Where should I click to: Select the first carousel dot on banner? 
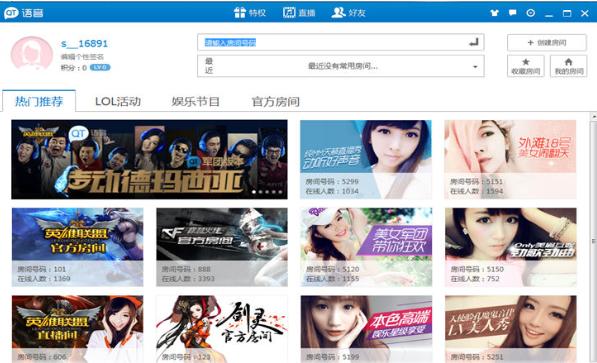click(x=254, y=192)
